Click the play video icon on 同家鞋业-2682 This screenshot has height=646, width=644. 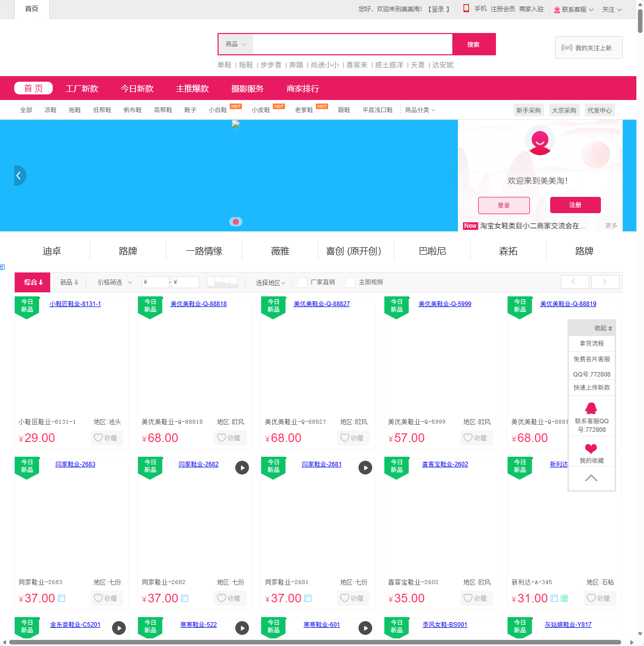pyautogui.click(x=242, y=467)
